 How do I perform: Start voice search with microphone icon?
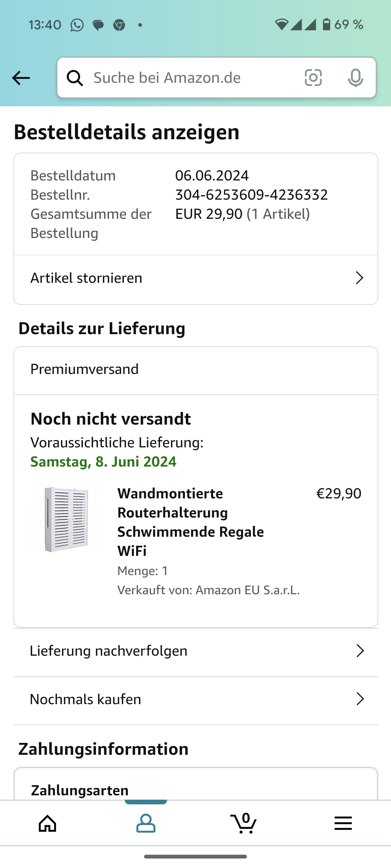[x=355, y=78]
